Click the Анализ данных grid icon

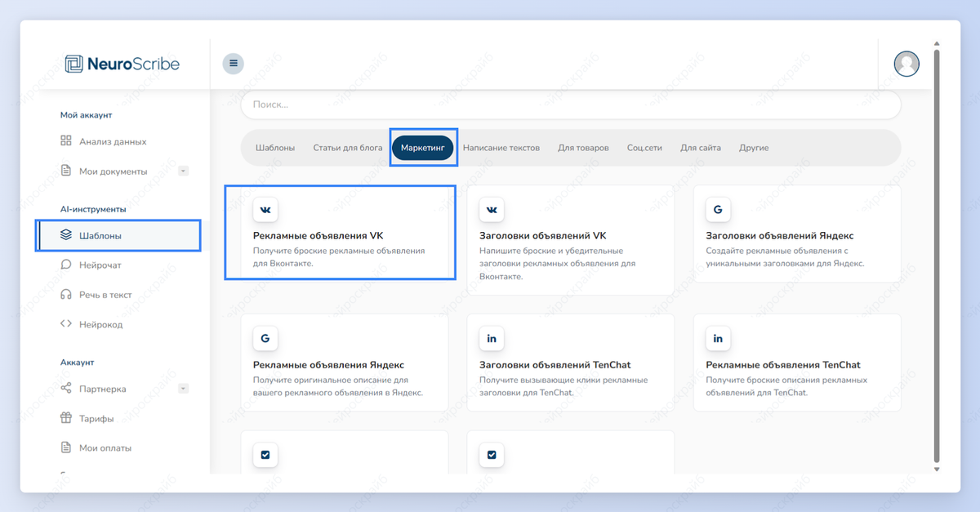66,140
